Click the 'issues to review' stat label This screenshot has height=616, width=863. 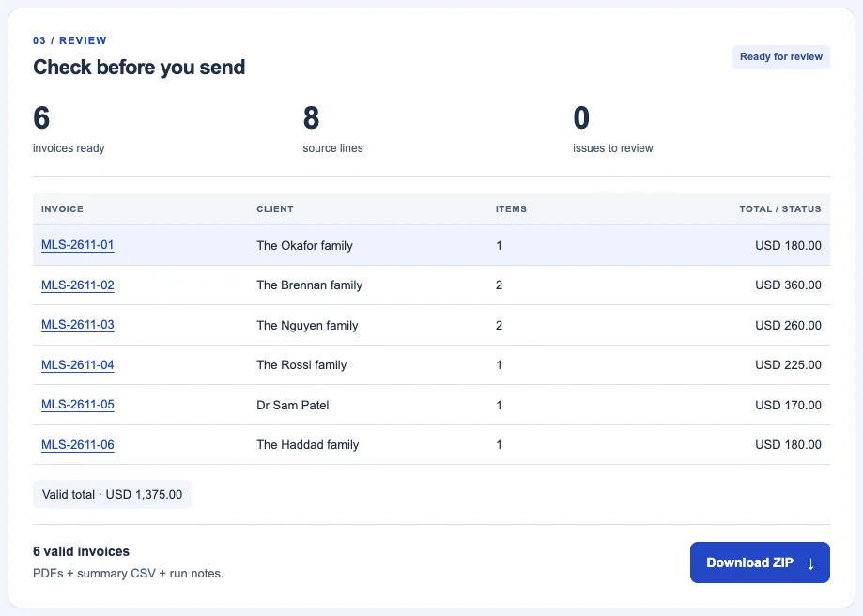click(x=613, y=148)
